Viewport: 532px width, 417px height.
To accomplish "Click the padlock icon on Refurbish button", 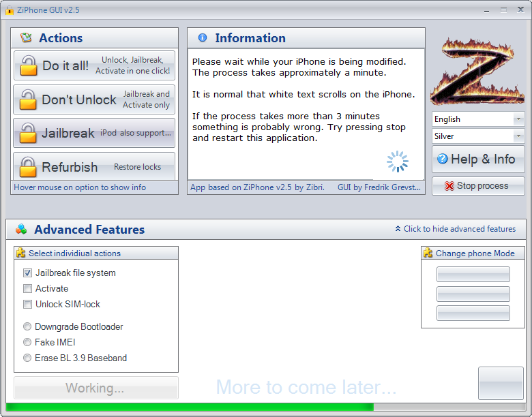I will [28, 167].
